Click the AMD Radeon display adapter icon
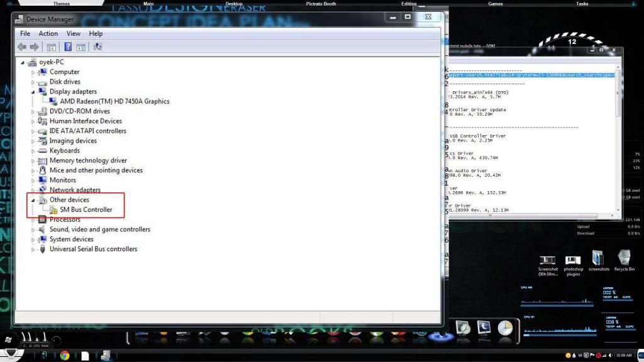This screenshot has height=362, width=644. [x=53, y=101]
